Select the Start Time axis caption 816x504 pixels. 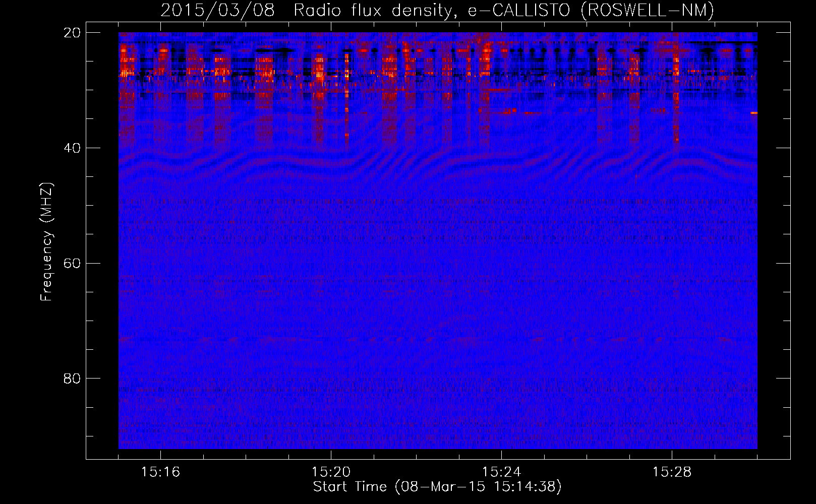(437, 487)
